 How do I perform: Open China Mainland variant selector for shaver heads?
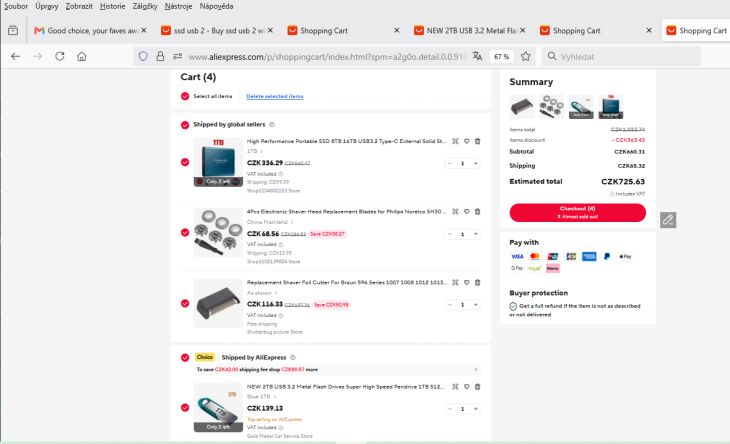[x=270, y=222]
